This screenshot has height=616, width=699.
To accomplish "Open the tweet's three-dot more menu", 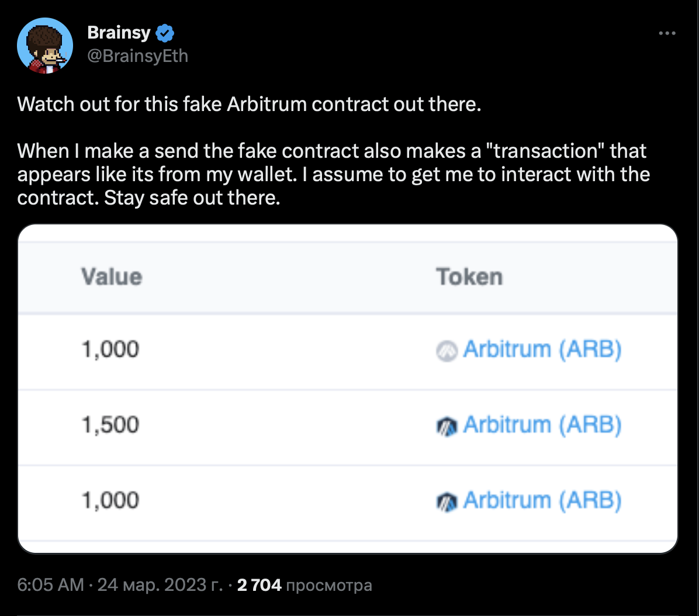I will [x=667, y=33].
